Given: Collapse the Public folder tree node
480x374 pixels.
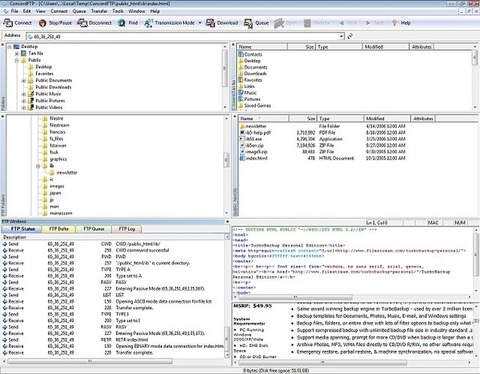Looking at the screenshot, I should [17, 60].
